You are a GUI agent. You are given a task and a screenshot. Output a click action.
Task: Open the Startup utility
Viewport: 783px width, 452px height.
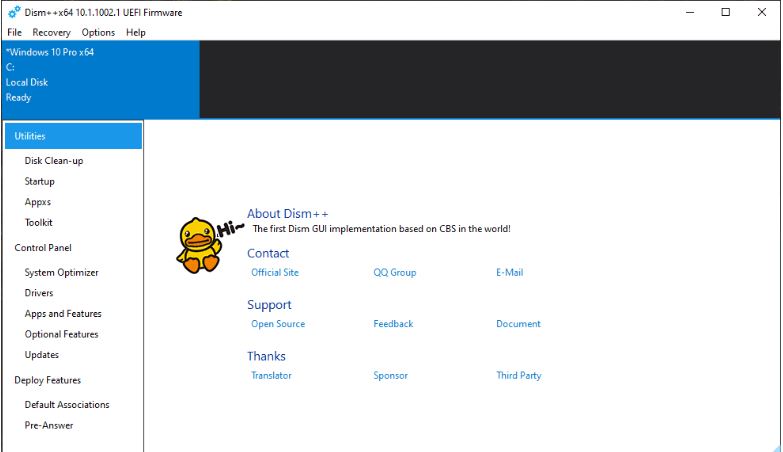[x=40, y=182]
